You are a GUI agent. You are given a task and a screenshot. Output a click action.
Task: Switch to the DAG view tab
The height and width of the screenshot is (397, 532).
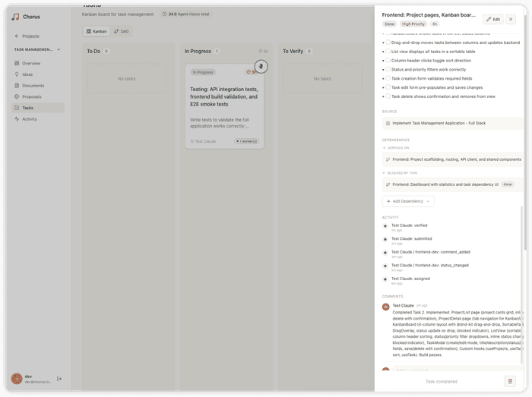[121, 31]
